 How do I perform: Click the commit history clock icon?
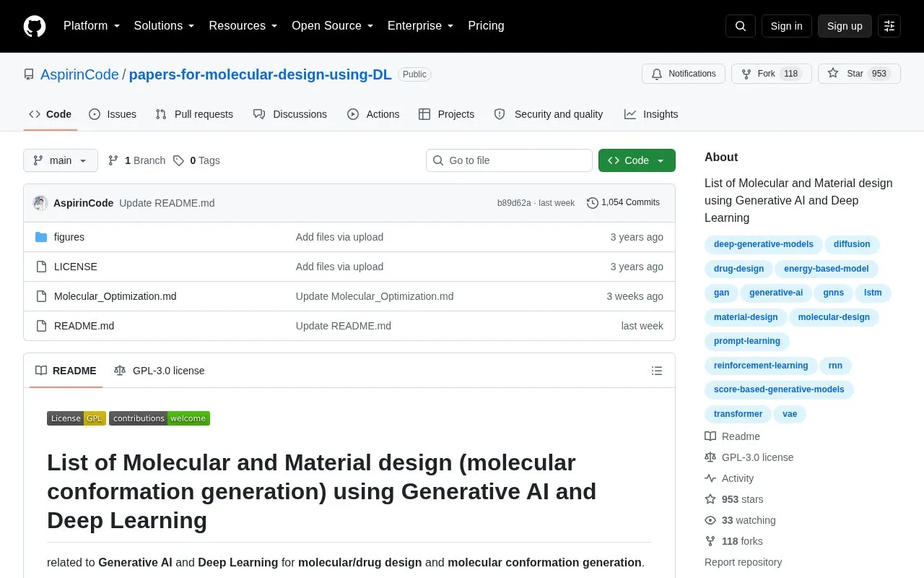pyautogui.click(x=593, y=203)
